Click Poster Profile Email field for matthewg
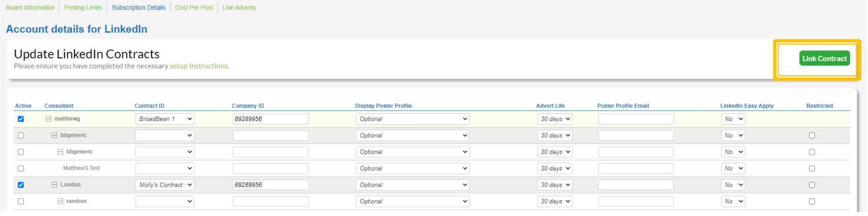The height and width of the screenshot is (216, 868). click(636, 119)
